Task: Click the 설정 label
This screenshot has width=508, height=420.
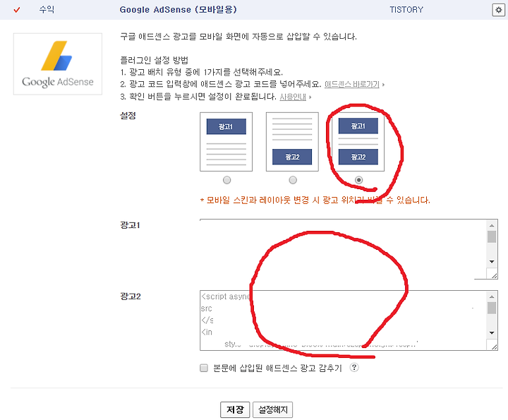Action: [x=128, y=115]
